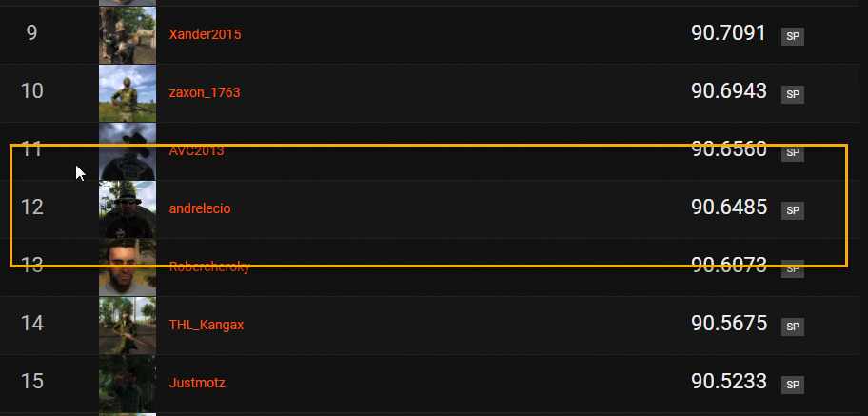Open Xander2015's player profile link
Image resolution: width=868 pixels, height=416 pixels.
point(205,35)
